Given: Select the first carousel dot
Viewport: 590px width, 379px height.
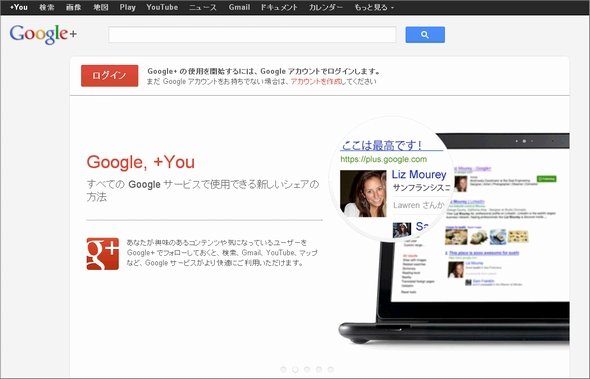Looking at the screenshot, I should [x=283, y=369].
